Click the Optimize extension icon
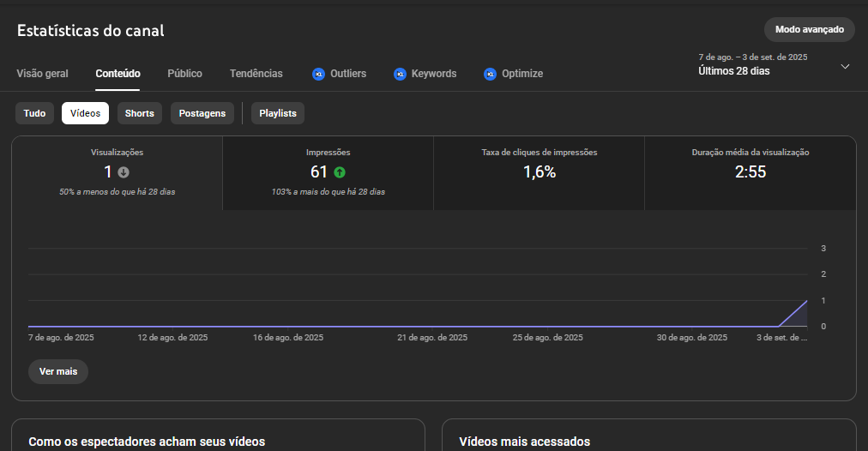Viewport: 868px width, 451px height. coord(490,74)
